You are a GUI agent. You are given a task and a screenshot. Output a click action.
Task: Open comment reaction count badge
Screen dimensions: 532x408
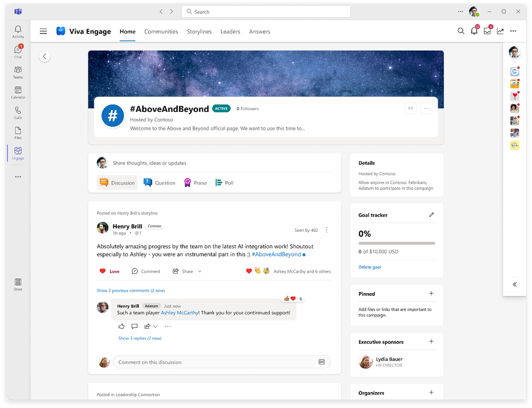click(293, 299)
